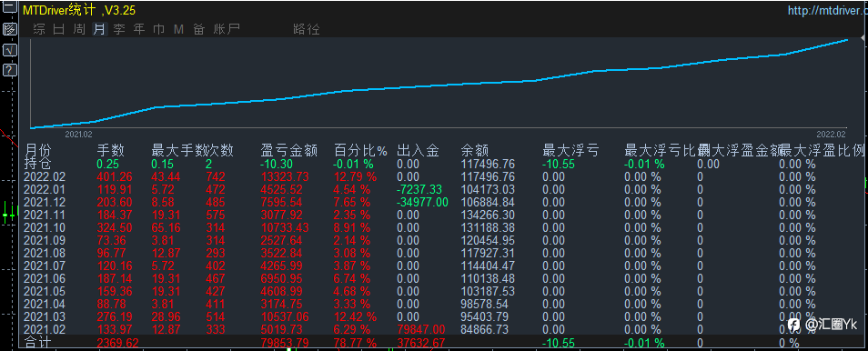
Task: Click the profit value 6950.95
Action: 282,278
